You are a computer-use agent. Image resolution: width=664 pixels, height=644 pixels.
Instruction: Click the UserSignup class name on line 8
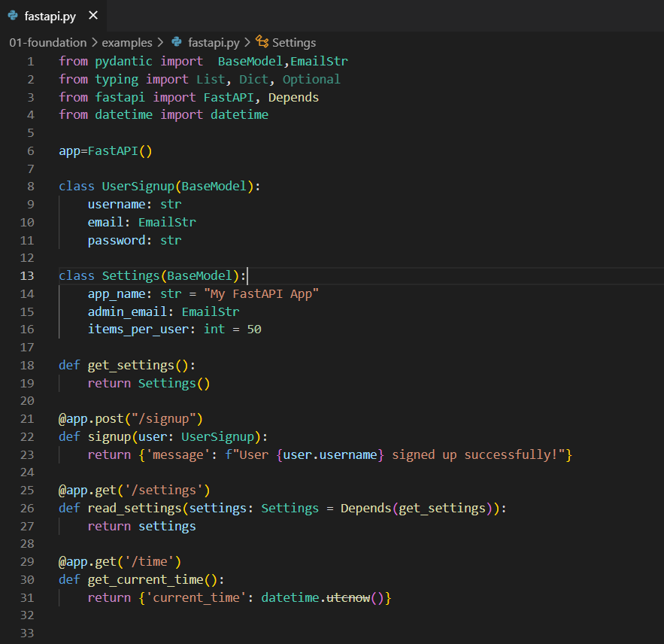pyautogui.click(x=138, y=187)
